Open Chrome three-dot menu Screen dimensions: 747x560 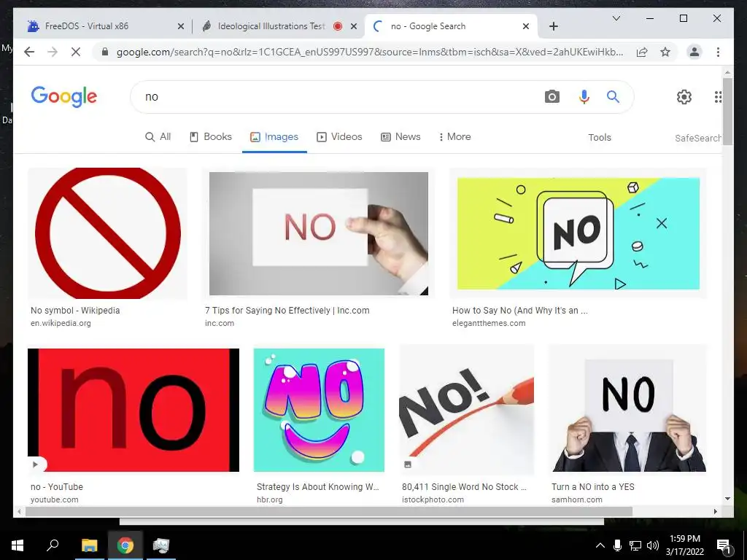coord(718,52)
